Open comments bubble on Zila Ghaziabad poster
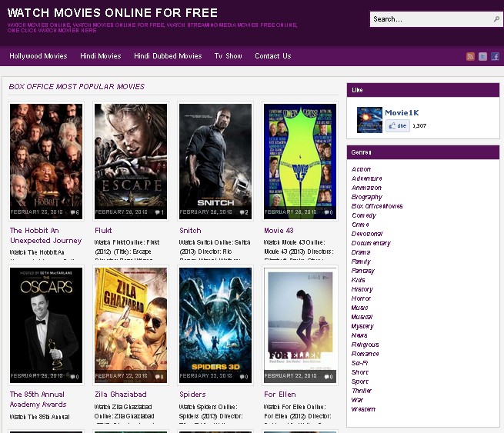This screenshot has height=433, width=504. point(159,376)
